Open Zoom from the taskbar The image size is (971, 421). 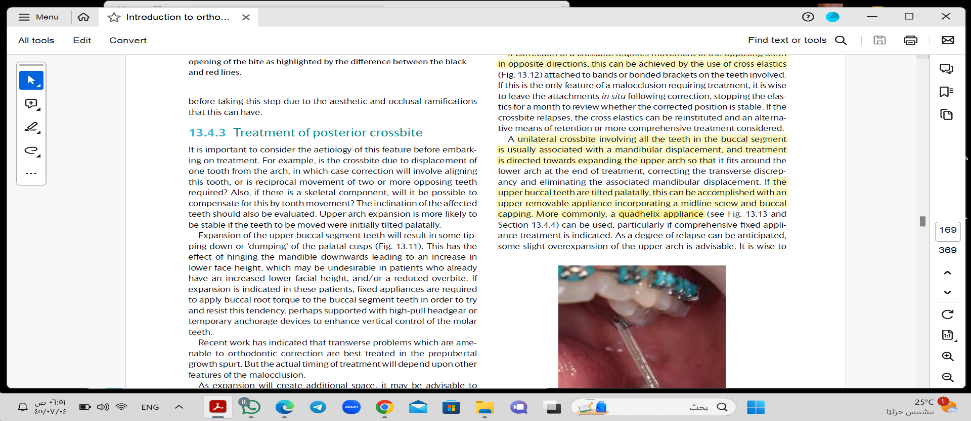pyautogui.click(x=351, y=407)
